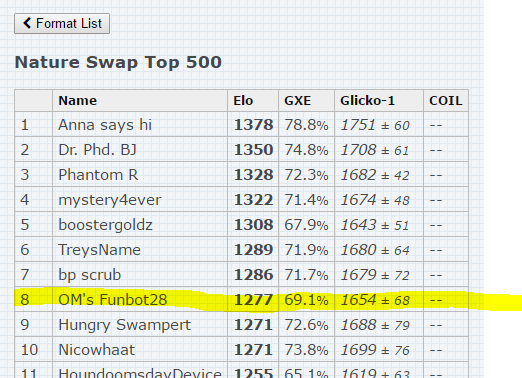Click player name Nicowhaat
This screenshot has height=378, width=522.
97,350
